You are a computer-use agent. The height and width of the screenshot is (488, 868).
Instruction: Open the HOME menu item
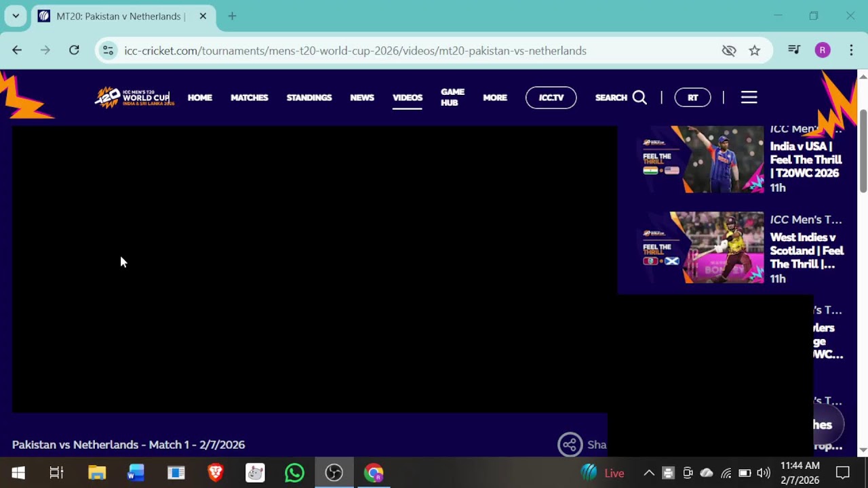point(200,98)
